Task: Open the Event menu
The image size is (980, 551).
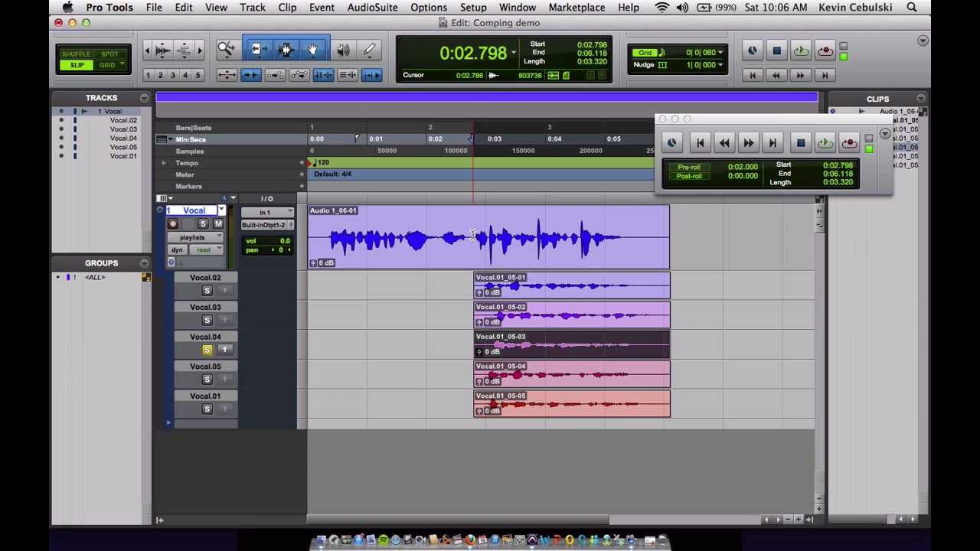Action: (322, 8)
